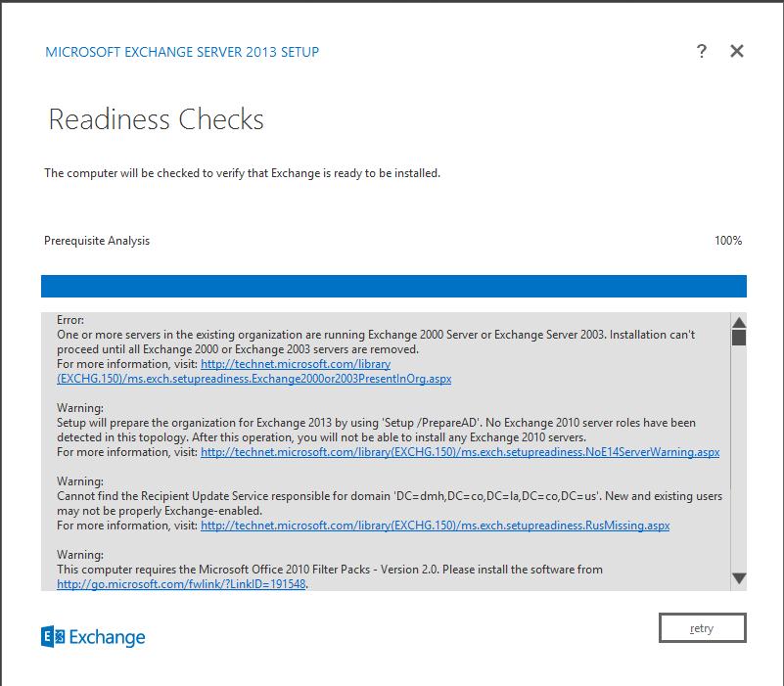Click the Exchange 2000 or 2003 servers error text
The width and height of the screenshot is (784, 686).
click(376, 342)
